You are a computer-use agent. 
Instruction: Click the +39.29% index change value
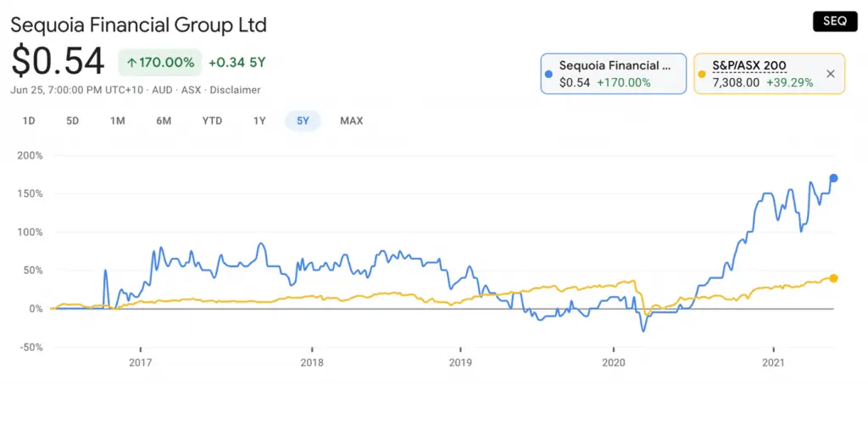tap(789, 82)
